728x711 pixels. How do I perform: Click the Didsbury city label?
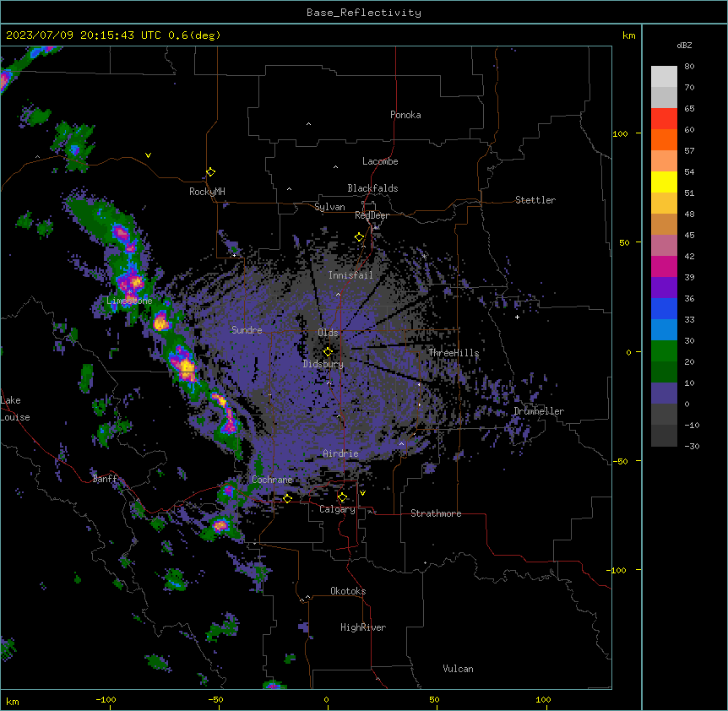point(323,364)
